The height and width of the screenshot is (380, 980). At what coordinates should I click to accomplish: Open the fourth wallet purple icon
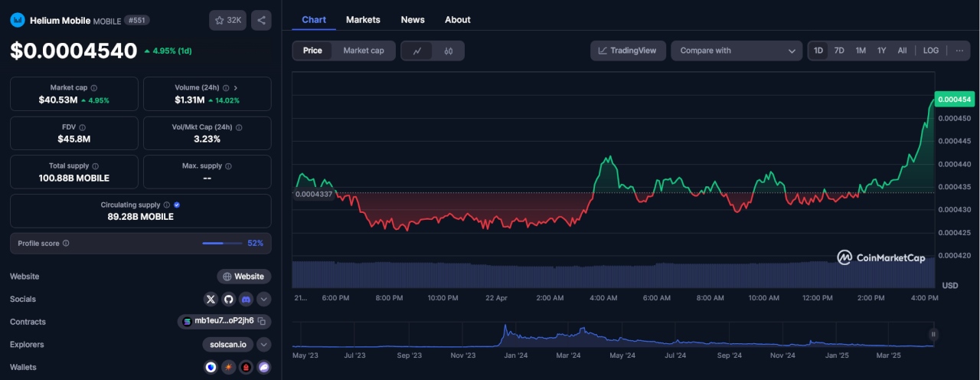click(x=264, y=368)
